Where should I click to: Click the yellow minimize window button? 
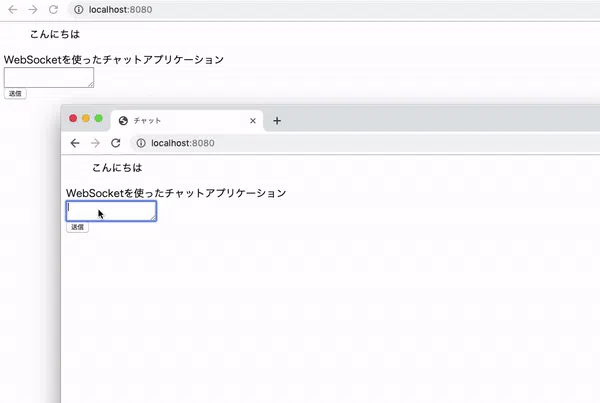(86, 119)
